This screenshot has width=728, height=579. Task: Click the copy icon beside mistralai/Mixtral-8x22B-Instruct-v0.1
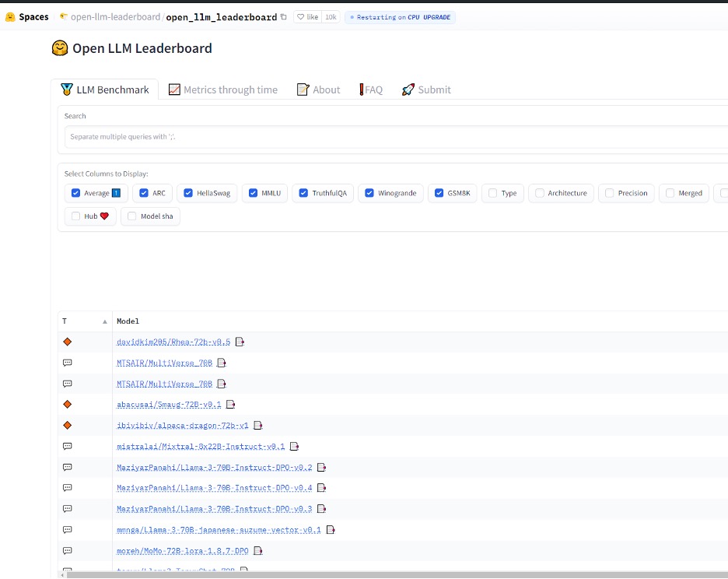[x=295, y=447]
